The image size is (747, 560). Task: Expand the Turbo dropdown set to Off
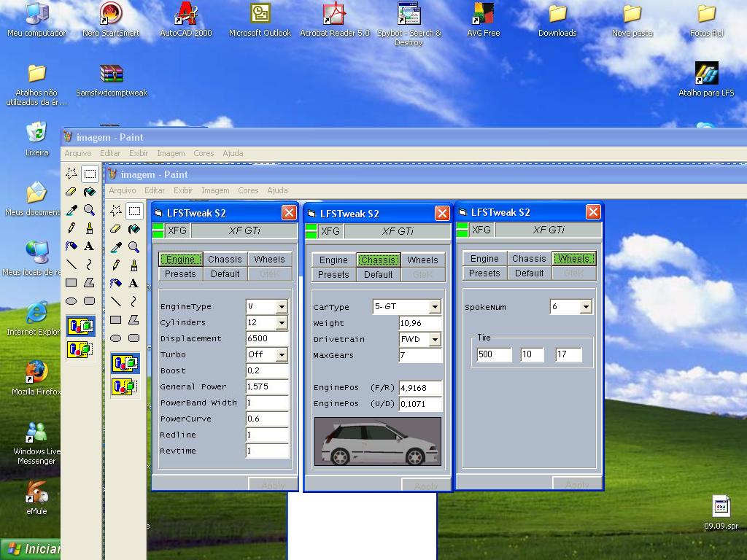(x=282, y=355)
